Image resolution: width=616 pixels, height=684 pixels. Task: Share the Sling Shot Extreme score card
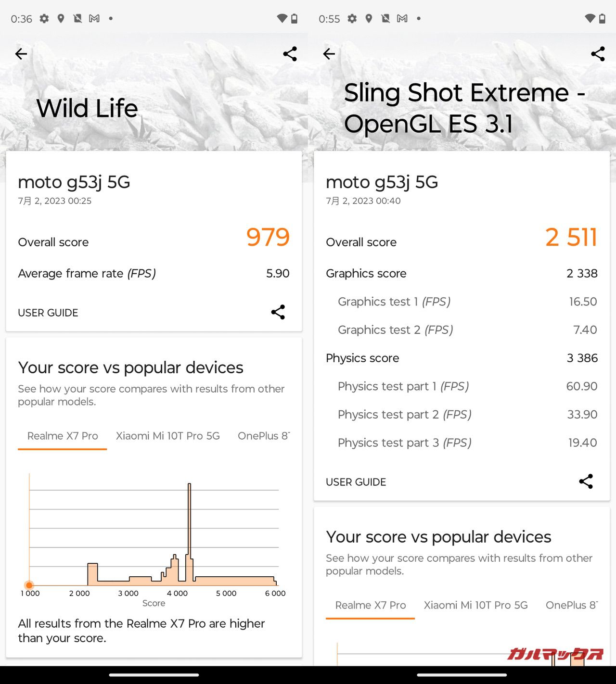[586, 481]
